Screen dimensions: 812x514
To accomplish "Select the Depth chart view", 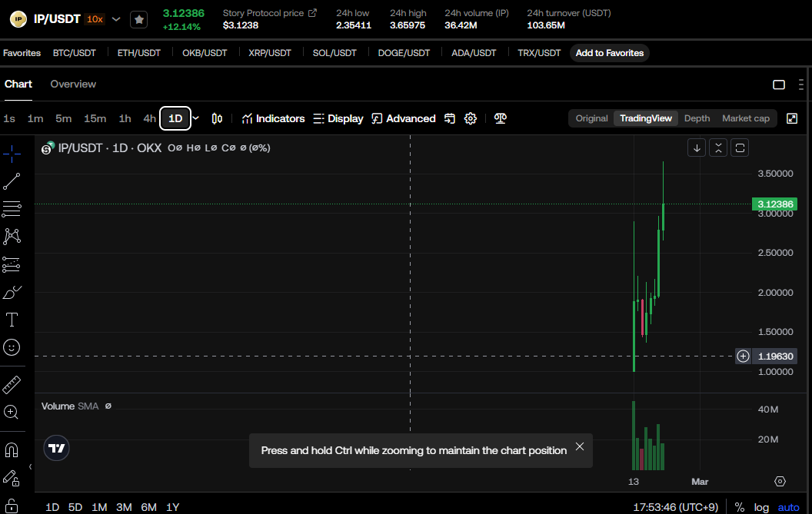I will tap(697, 118).
